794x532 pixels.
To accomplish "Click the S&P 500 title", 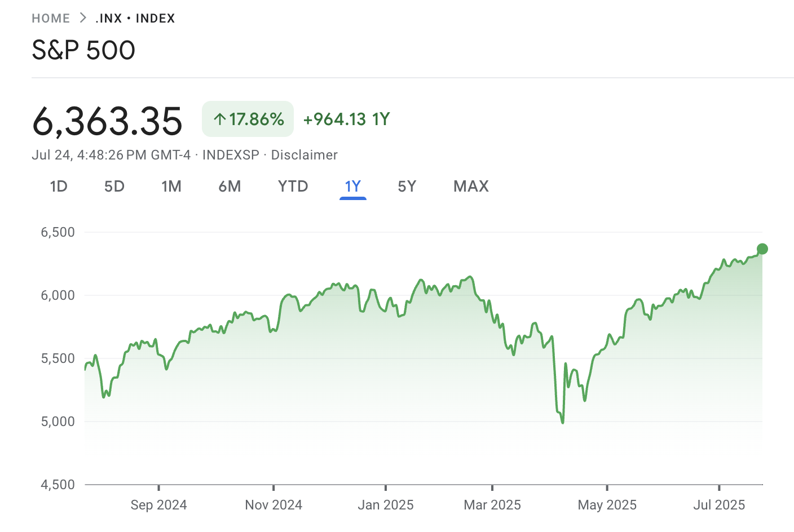I will (x=83, y=50).
